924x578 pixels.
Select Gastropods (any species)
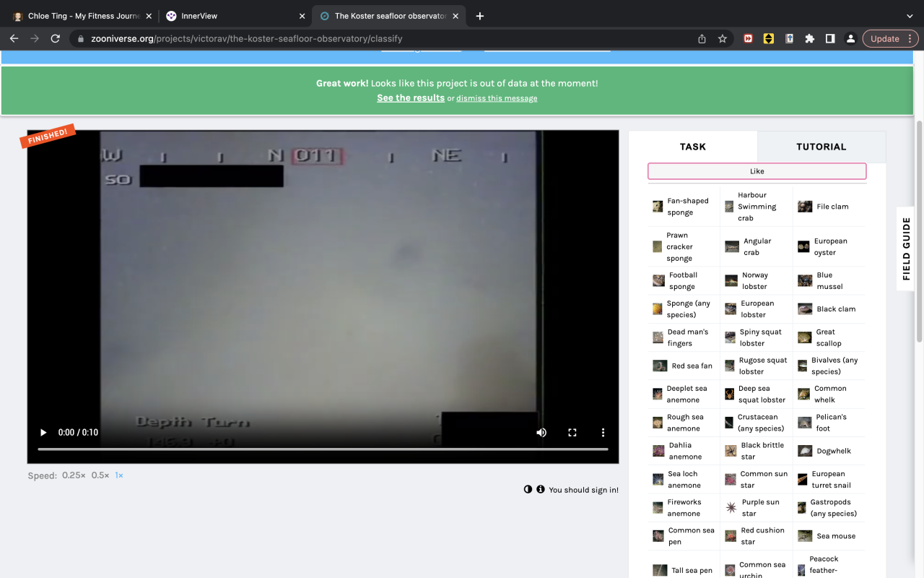[x=829, y=507]
